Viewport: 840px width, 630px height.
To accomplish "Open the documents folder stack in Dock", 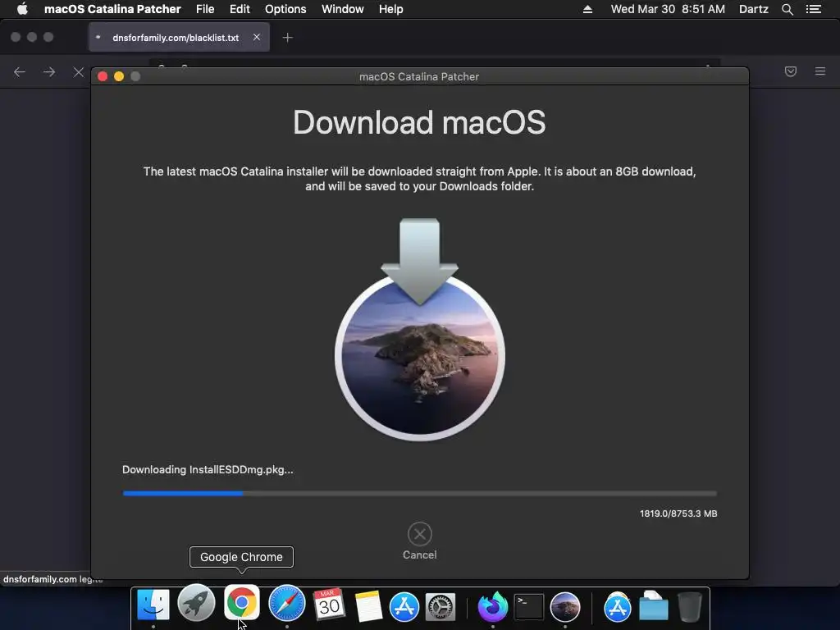I will [x=654, y=606].
